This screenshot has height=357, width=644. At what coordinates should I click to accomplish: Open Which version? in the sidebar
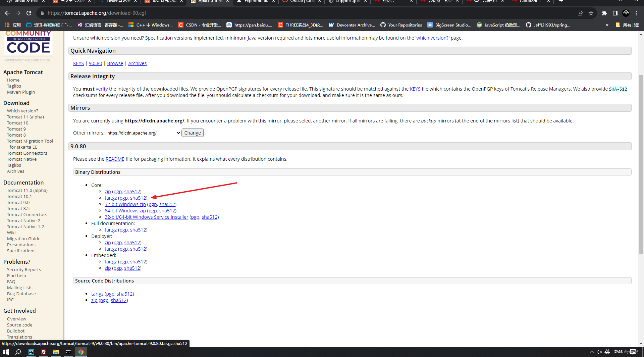(x=22, y=111)
